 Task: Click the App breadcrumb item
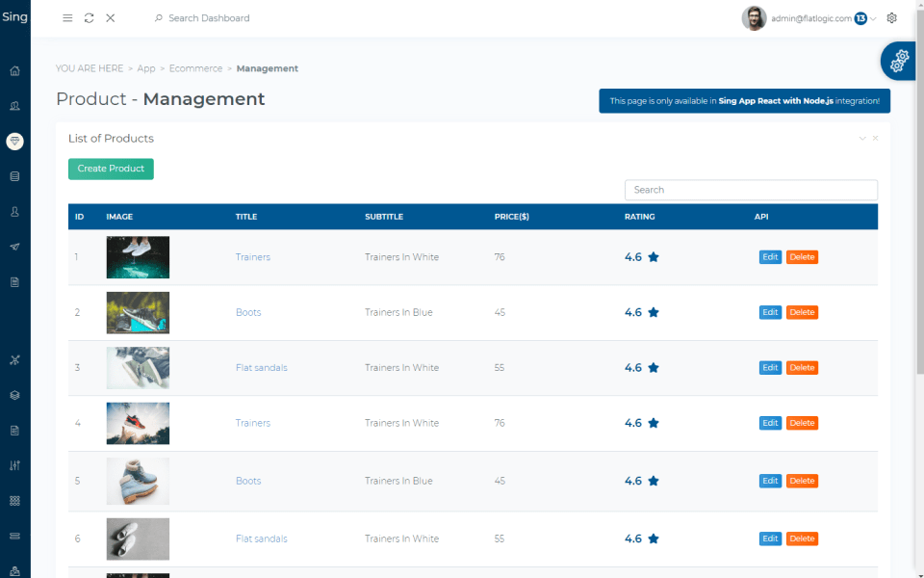pyautogui.click(x=146, y=68)
